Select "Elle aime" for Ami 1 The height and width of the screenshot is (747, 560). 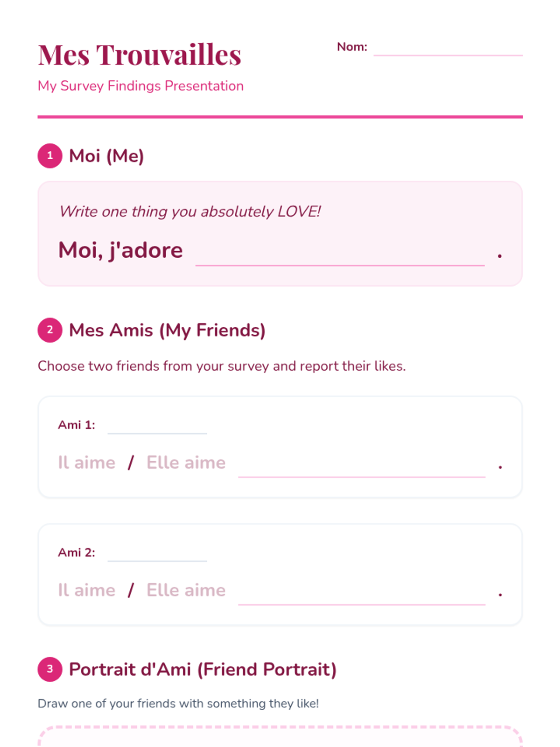[x=186, y=463]
